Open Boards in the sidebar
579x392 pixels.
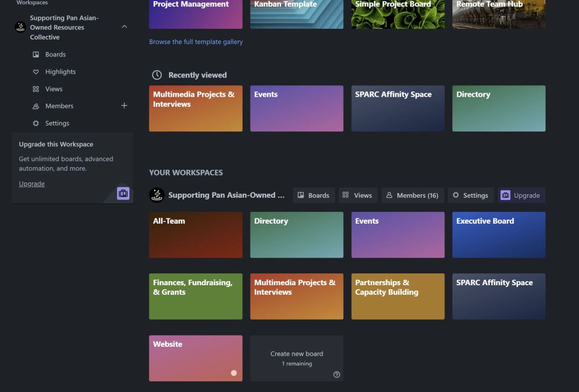[x=55, y=55]
